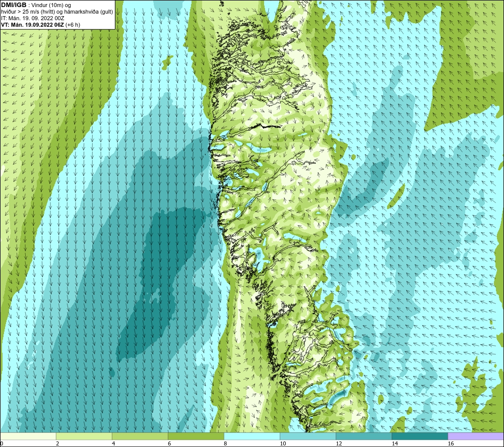Viewport: 504px width, 447px height.
Task: Click the DMI/IGB title in the legend box
Action: (14, 5)
